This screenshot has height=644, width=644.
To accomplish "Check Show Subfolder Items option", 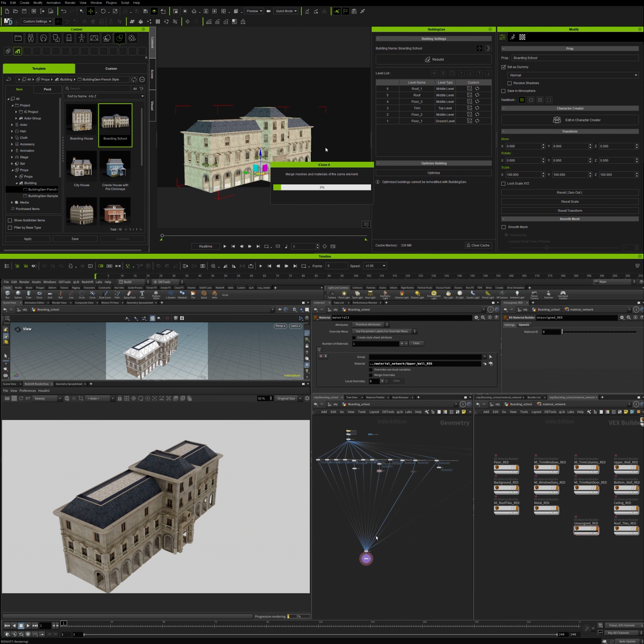I will 10,220.
